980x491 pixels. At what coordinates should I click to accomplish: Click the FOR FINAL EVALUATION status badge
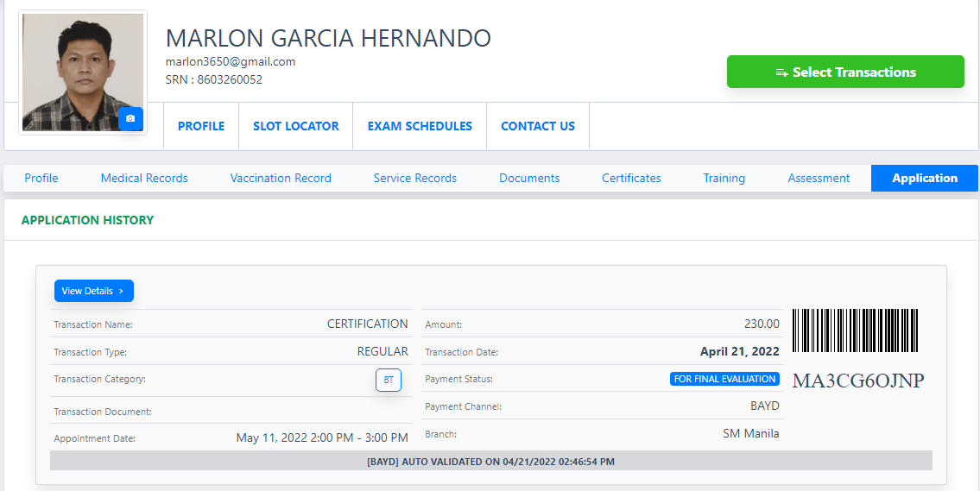click(724, 379)
